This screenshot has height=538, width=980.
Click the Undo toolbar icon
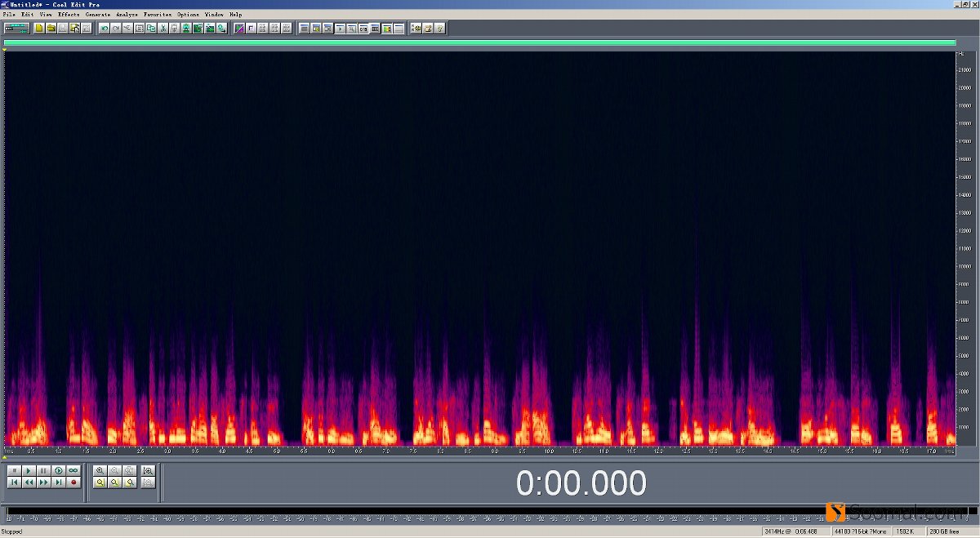pyautogui.click(x=104, y=29)
